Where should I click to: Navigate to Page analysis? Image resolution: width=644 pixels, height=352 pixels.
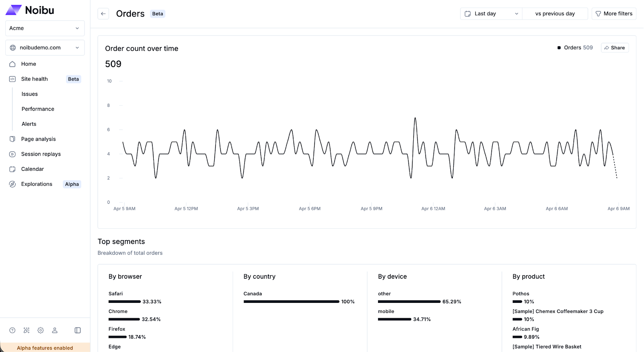pos(38,139)
